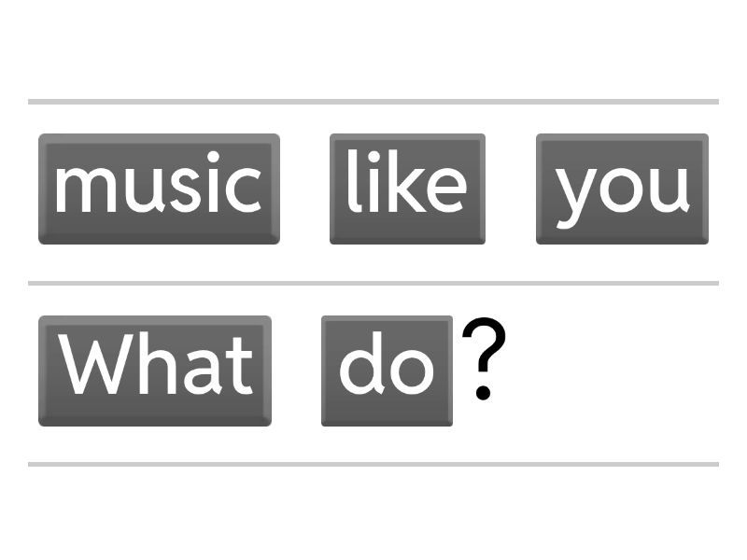This screenshot has height=560, width=747.
Task: Click the gap between 'What' and 'do'
Action: [x=296, y=371]
